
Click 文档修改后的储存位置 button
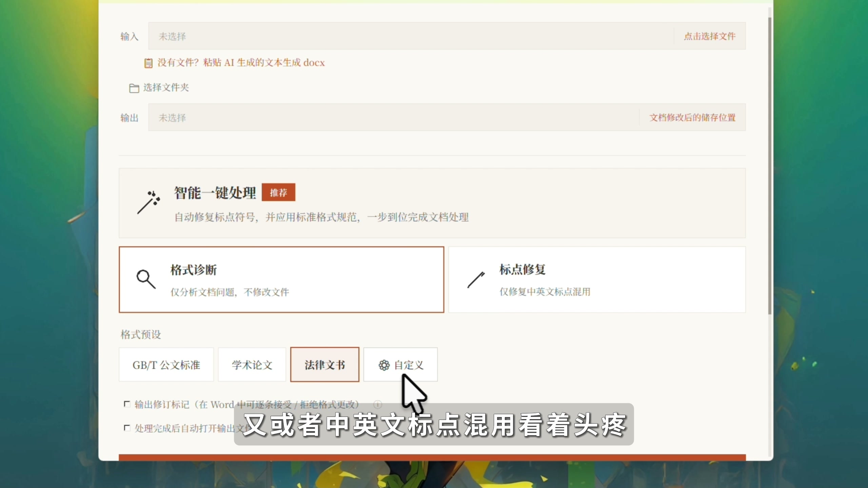692,118
